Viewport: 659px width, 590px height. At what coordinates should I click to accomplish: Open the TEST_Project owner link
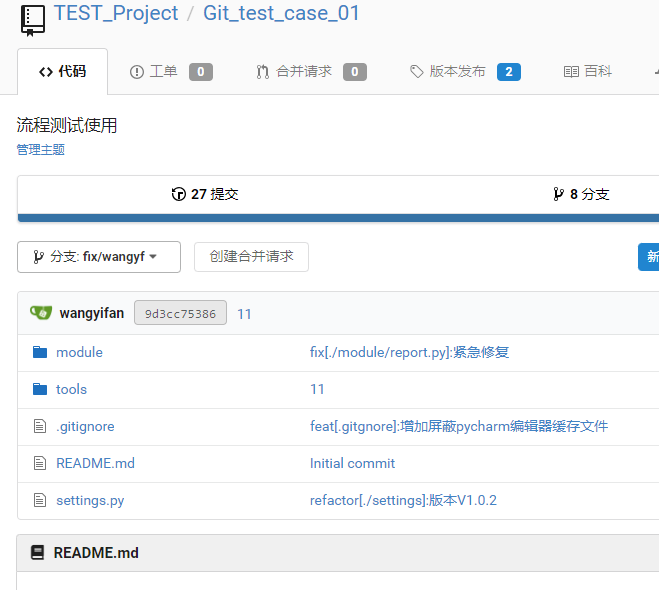116,13
